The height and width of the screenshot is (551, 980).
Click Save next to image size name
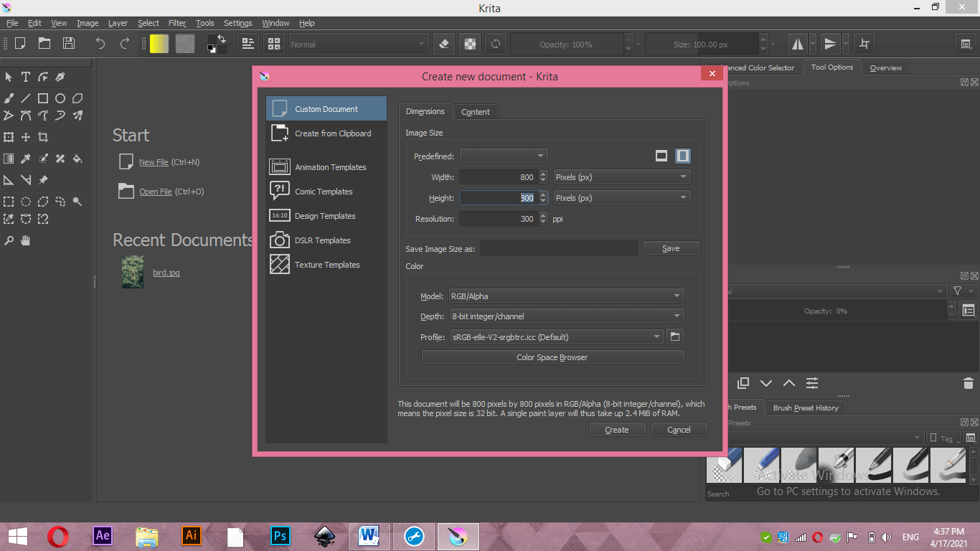pyautogui.click(x=671, y=248)
